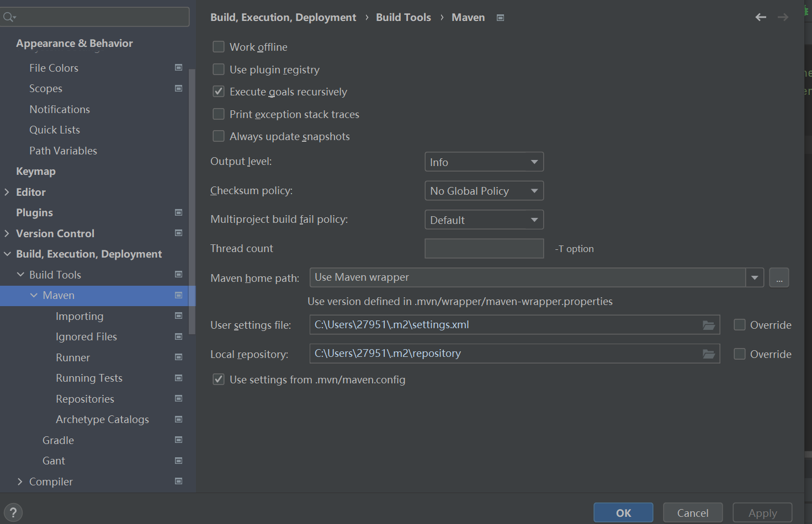Select Appearance & Behavior heading

tap(75, 43)
